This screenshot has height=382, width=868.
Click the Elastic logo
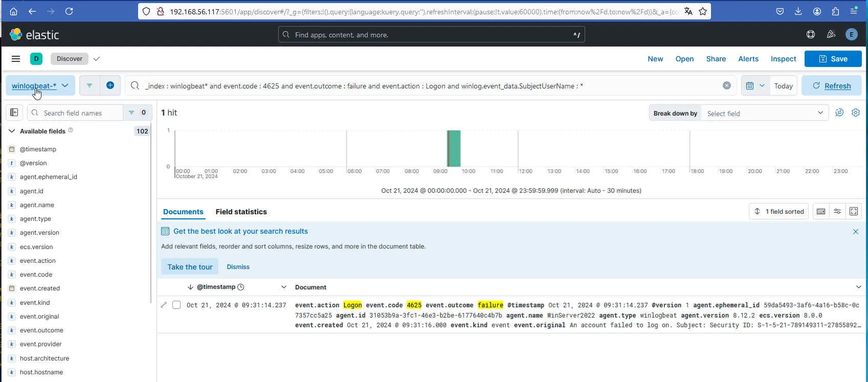click(x=34, y=35)
